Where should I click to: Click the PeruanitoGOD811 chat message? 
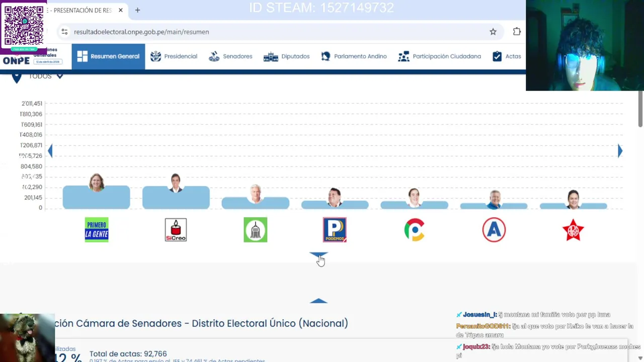click(545, 330)
